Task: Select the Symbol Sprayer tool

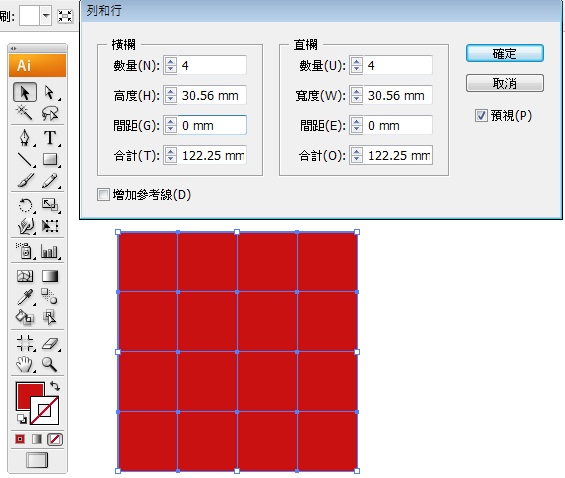Action: [x=25, y=251]
